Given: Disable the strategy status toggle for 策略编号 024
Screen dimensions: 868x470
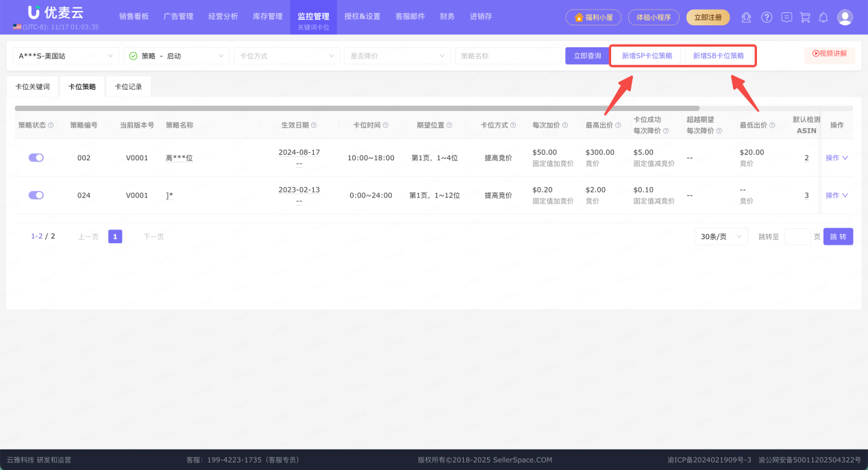Looking at the screenshot, I should pos(36,195).
